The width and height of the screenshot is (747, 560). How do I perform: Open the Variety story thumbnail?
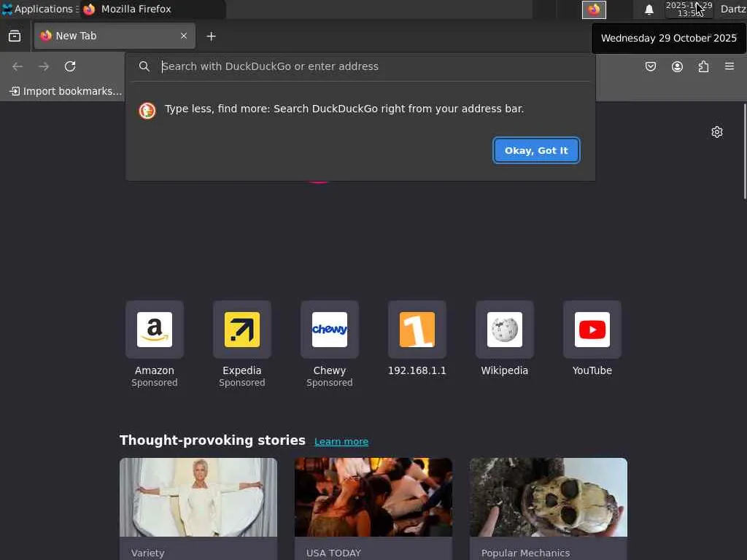tap(198, 497)
